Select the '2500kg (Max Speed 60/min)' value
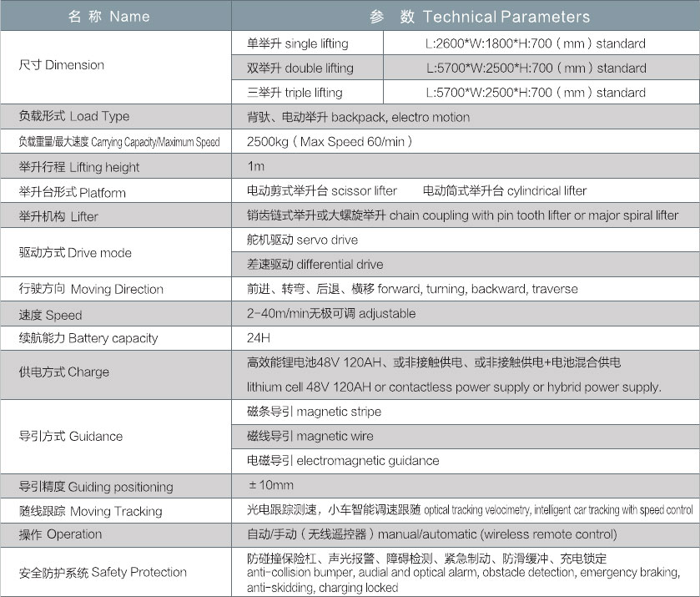This screenshot has width=700, height=597. click(x=330, y=142)
